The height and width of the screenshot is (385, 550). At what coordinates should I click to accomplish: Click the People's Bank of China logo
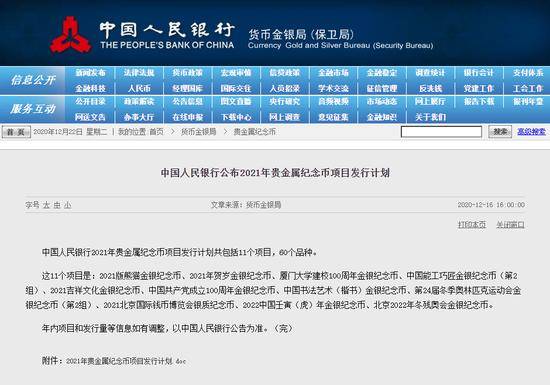coord(71,35)
